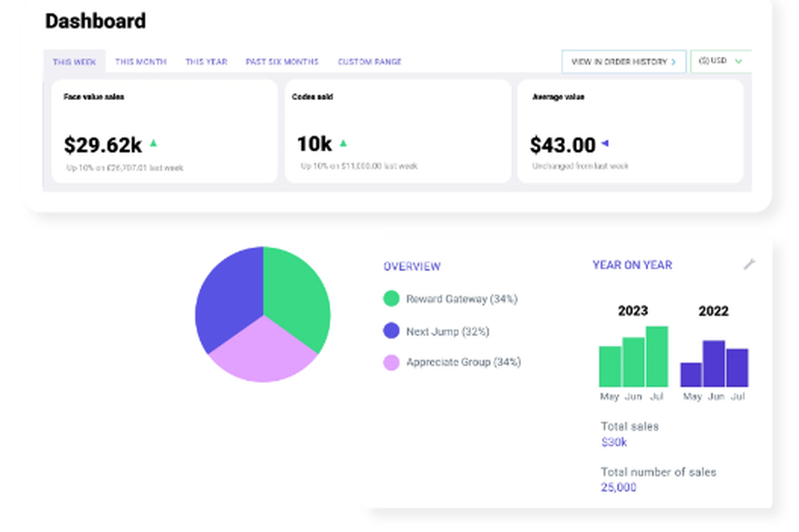The height and width of the screenshot is (532, 799).
Task: Click the Reward Gateway (34%) label
Action: point(462,299)
